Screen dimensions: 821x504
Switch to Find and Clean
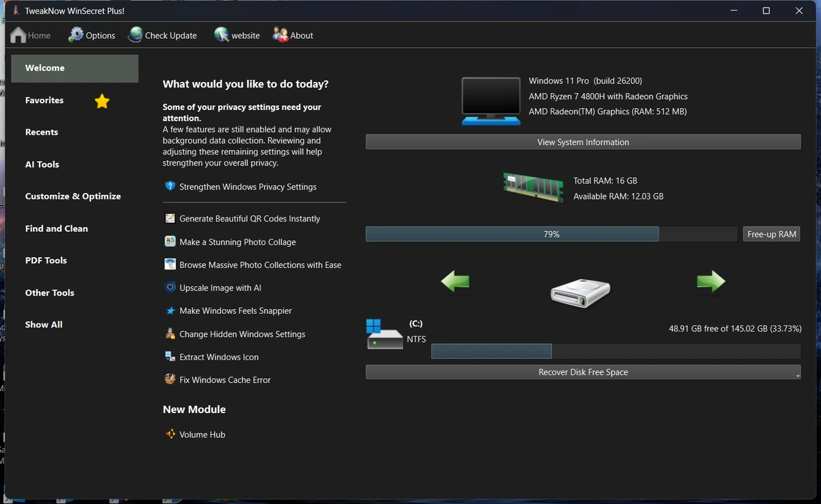(57, 228)
